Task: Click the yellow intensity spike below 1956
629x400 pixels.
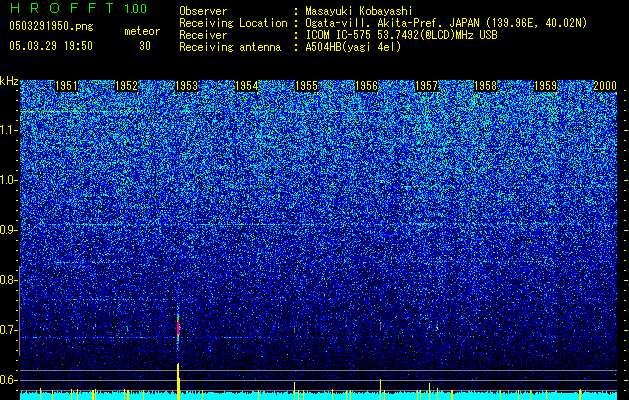Action: 380,389
